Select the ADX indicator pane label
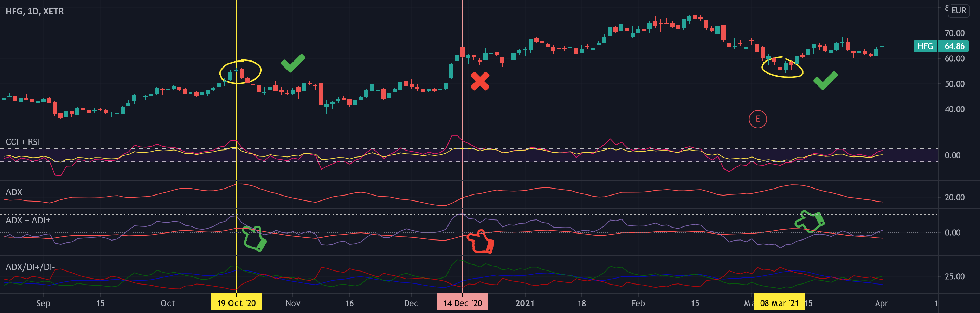The image size is (980, 313). tap(14, 192)
